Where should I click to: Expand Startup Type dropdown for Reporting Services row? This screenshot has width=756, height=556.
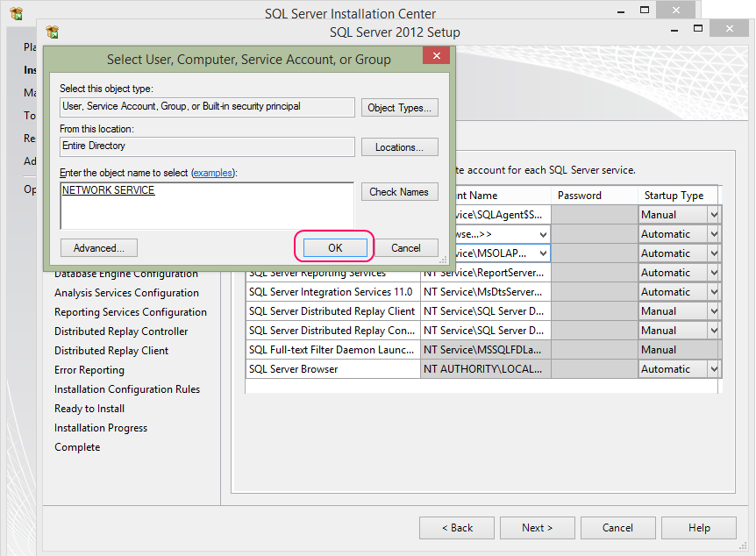pos(714,273)
